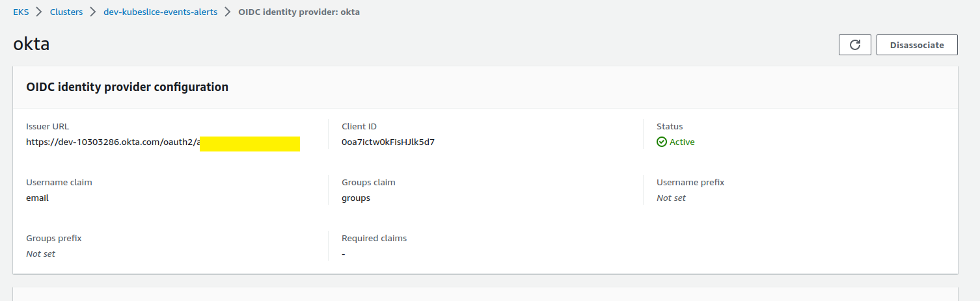The height and width of the screenshot is (301, 980).
Task: Click the refresh icon button
Action: click(855, 45)
